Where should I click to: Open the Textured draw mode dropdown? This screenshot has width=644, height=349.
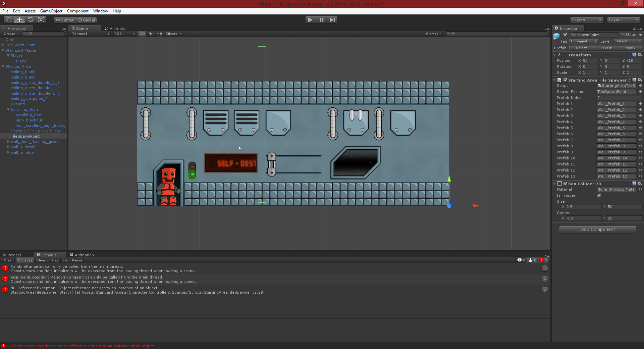pos(90,34)
